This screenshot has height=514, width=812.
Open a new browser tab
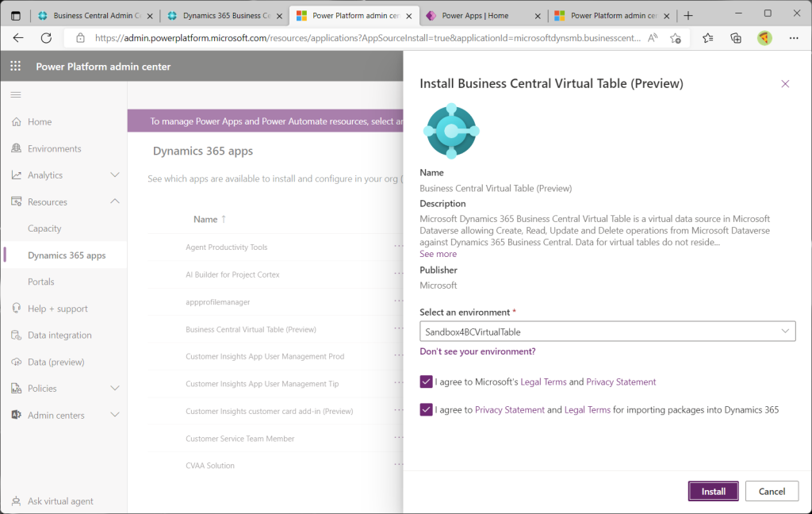point(688,16)
